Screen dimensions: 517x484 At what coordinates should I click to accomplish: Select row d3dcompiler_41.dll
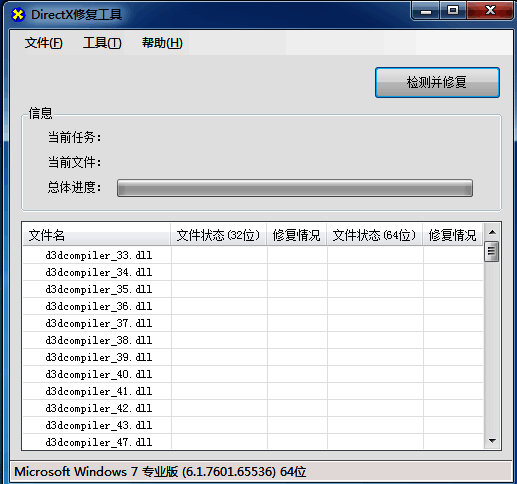pyautogui.click(x=253, y=391)
